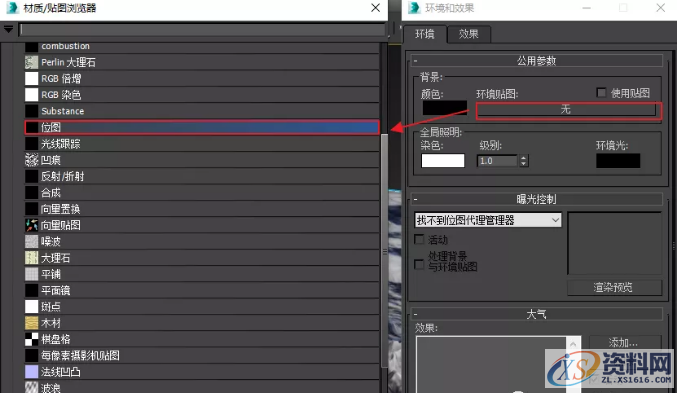Click the 平铺 map thumbnail icon
Viewport: 679px width, 393px height.
pyautogui.click(x=31, y=274)
